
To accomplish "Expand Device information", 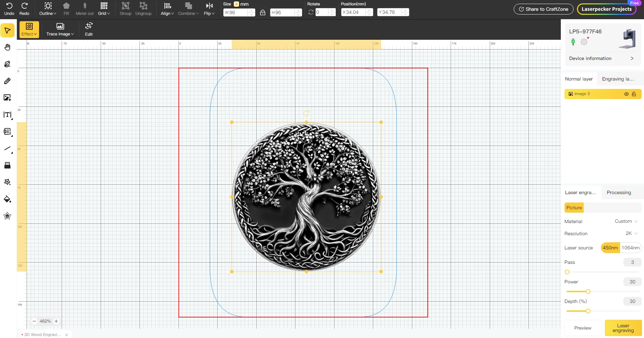I will (x=602, y=58).
